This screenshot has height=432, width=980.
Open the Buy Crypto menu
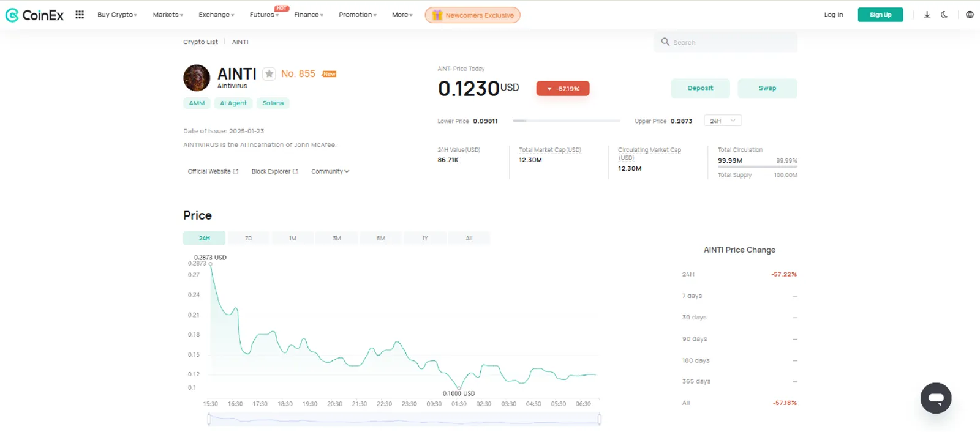pos(117,15)
